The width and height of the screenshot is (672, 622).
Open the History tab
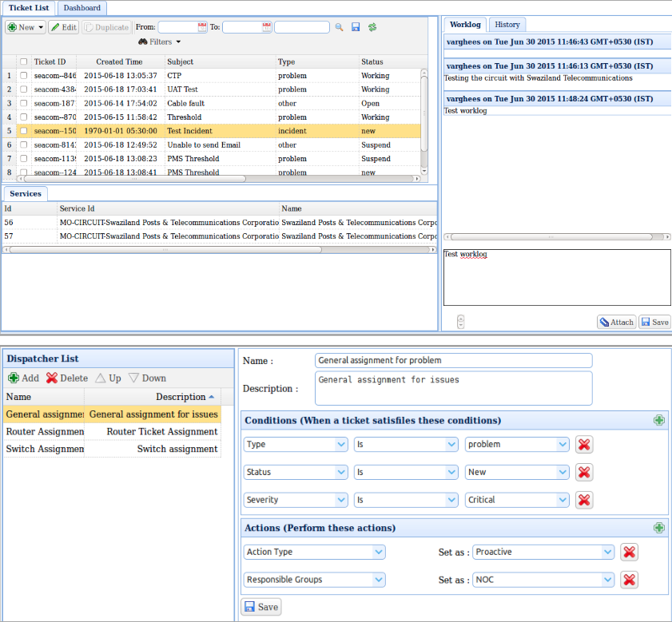pos(507,25)
